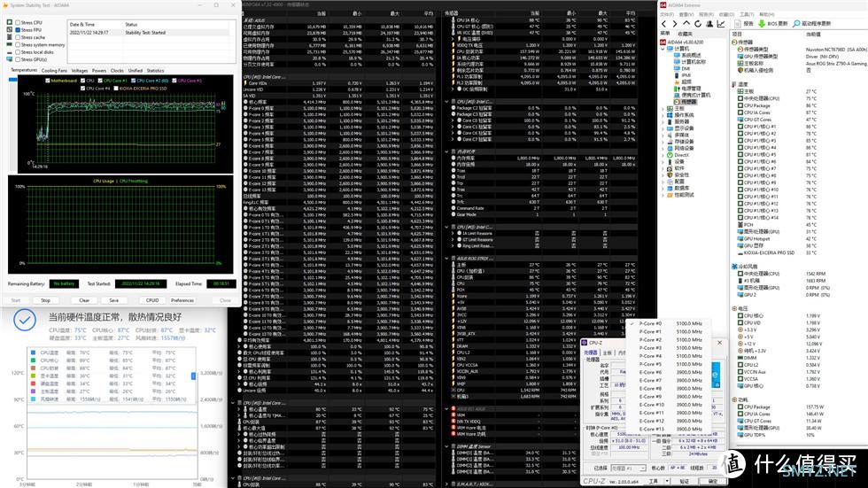Select 传感器 sensor node in AIDA64 tree

pyautogui.click(x=686, y=102)
